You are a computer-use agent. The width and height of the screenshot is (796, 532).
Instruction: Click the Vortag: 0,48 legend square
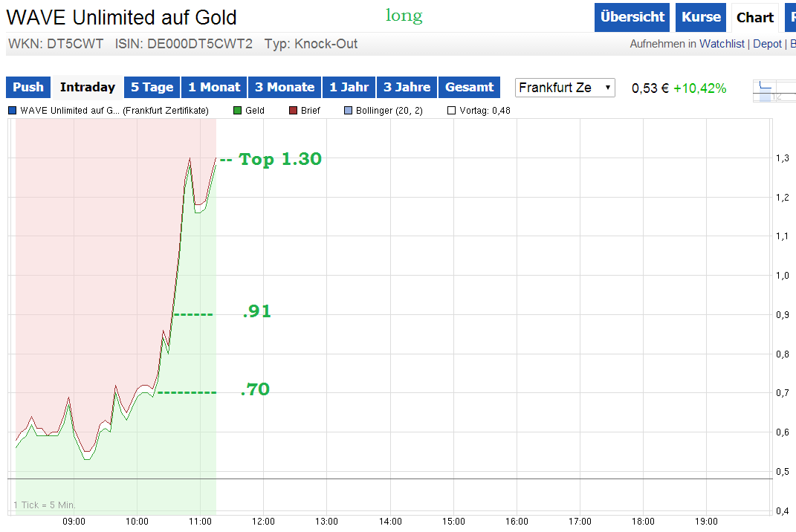453,110
